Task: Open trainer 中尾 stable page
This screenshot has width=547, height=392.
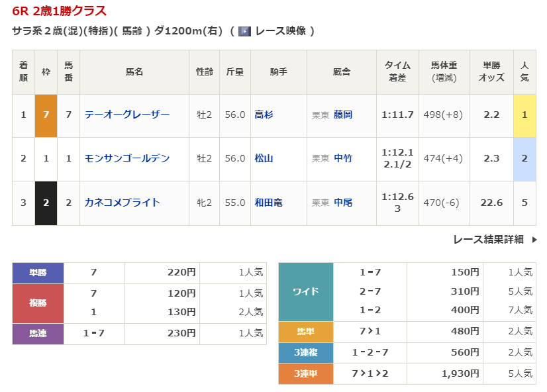Action: coord(343,203)
